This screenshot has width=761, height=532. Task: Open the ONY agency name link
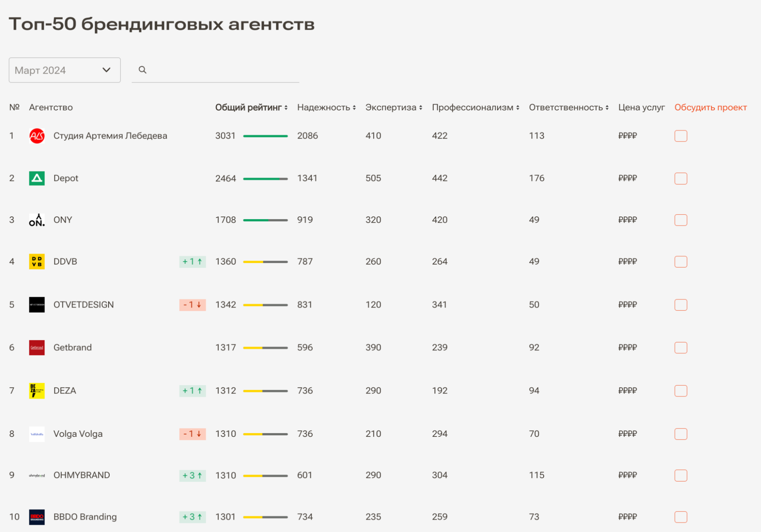coord(63,220)
